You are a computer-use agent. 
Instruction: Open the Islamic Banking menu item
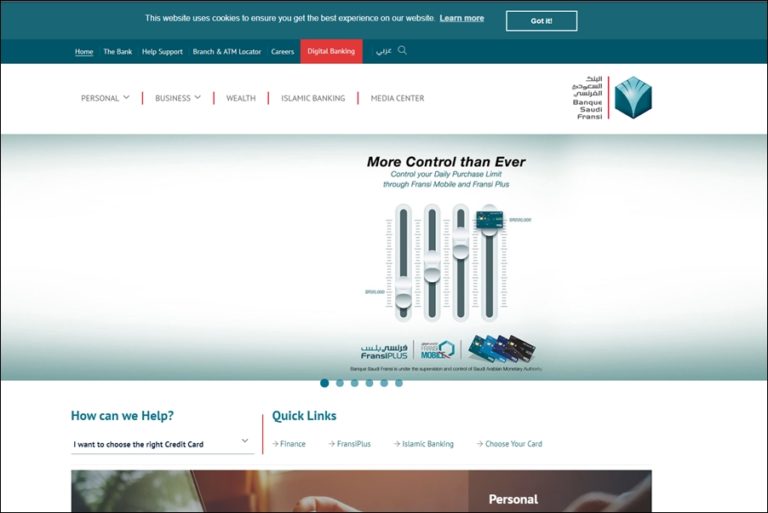point(313,98)
